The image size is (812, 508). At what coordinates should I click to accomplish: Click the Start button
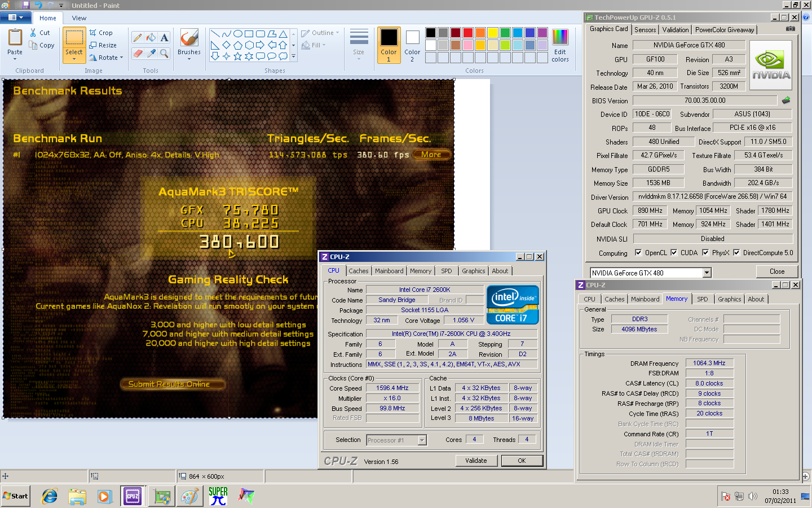[x=15, y=496]
